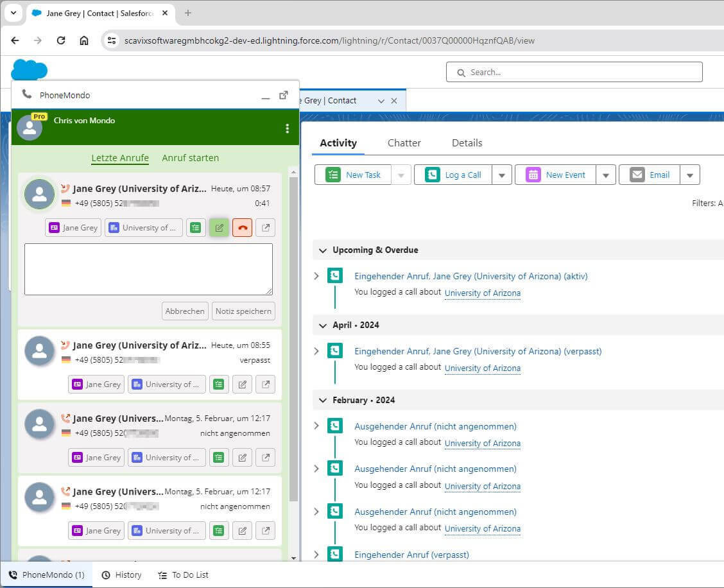This screenshot has width=724, height=588.
Task: Open the Log a Call dropdown arrow
Action: click(502, 175)
